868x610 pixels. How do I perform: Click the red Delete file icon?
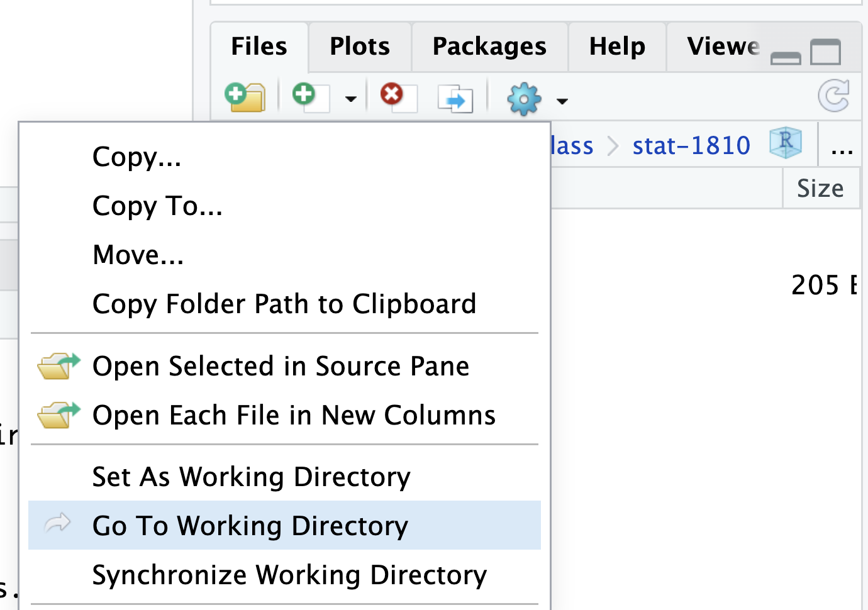pos(398,97)
